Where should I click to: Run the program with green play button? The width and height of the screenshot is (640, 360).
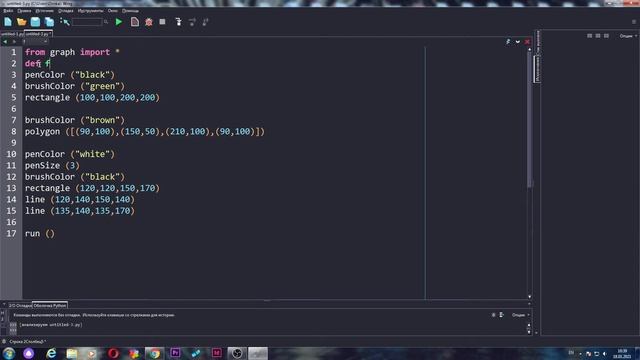coord(119,22)
